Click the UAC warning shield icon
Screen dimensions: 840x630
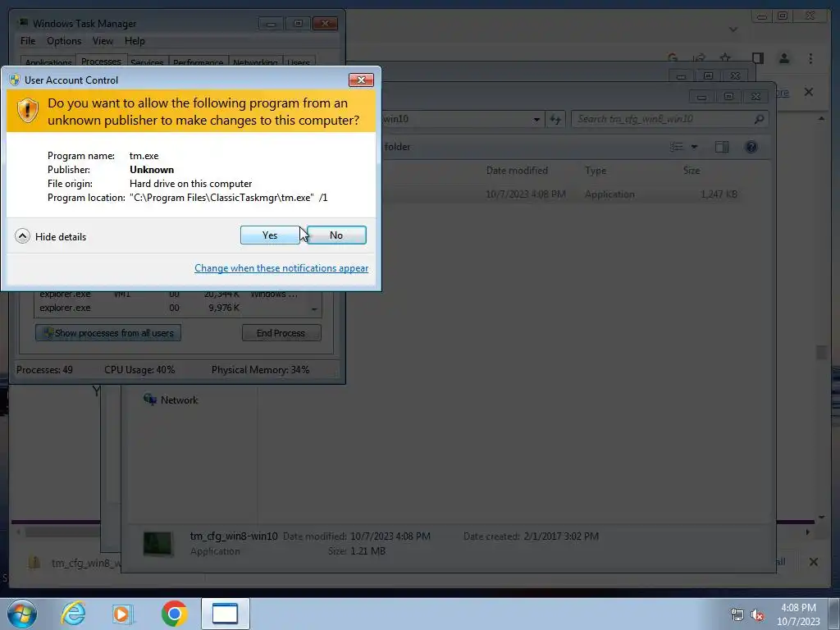click(27, 111)
